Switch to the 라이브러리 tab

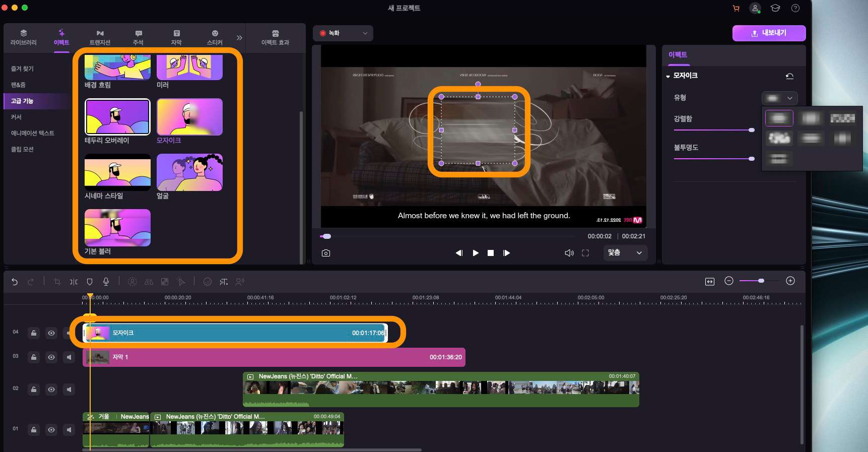click(x=24, y=37)
